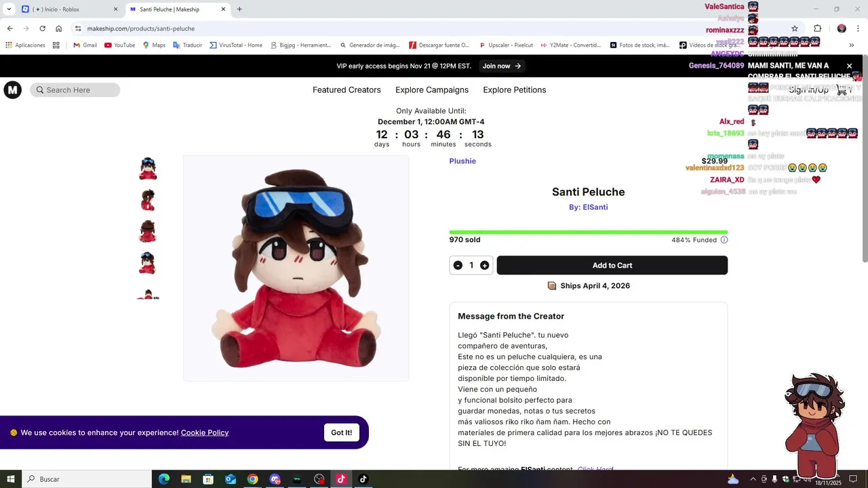Open Featured Creators menu
This screenshot has width=868, height=488.
click(347, 90)
